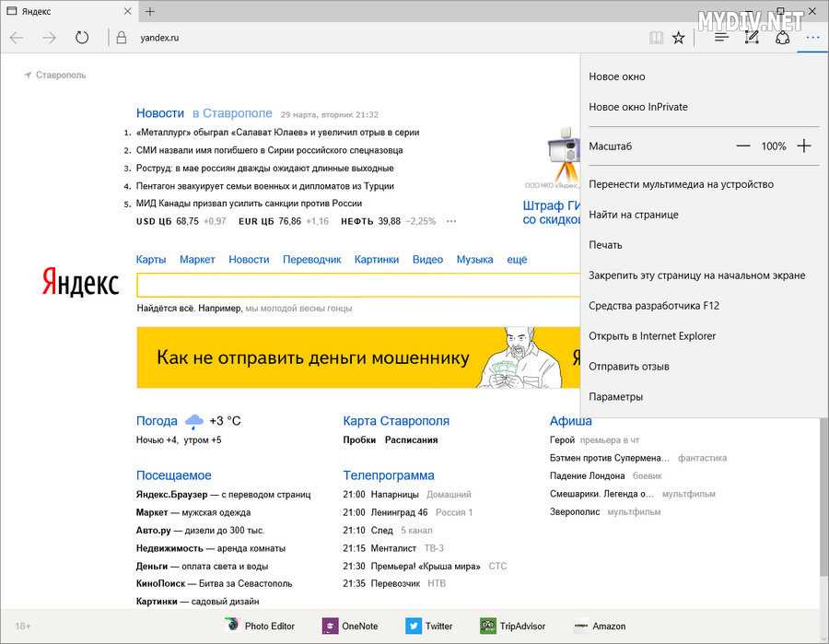Open 'Зверополис' movie link
The width and height of the screenshot is (829, 644).
[575, 512]
